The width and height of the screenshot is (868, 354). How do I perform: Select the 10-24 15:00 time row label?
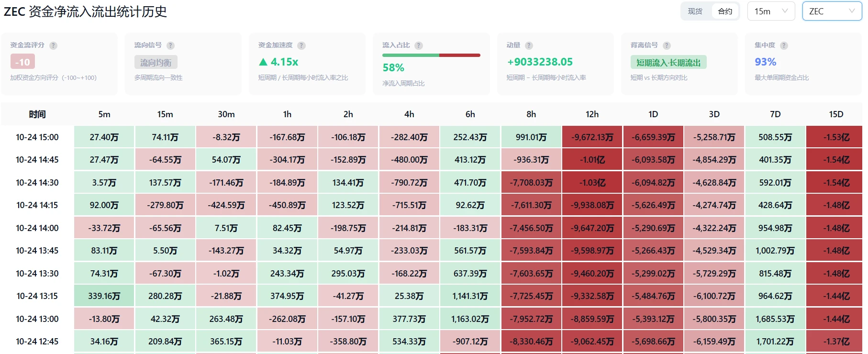tap(37, 137)
